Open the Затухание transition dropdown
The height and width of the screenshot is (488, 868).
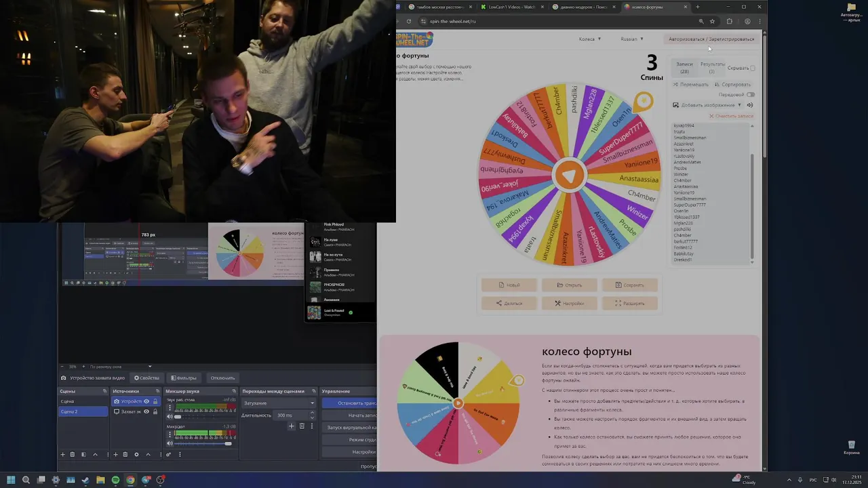tap(279, 403)
